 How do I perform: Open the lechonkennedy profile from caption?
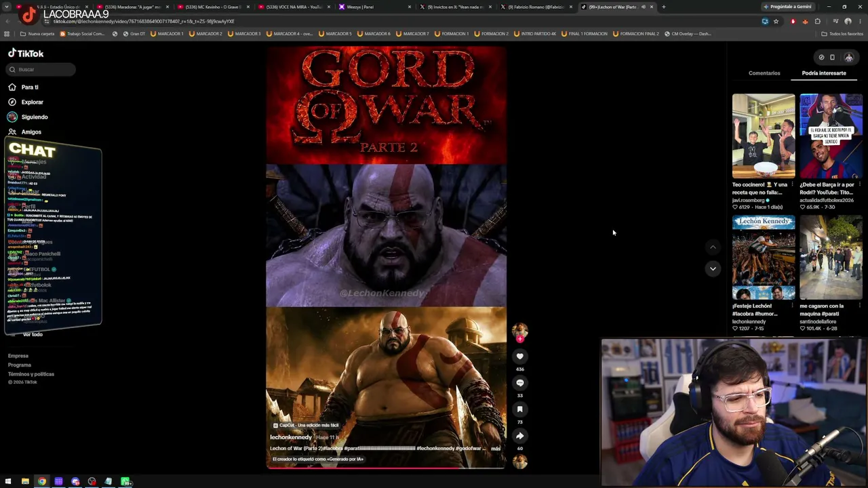pos(291,437)
